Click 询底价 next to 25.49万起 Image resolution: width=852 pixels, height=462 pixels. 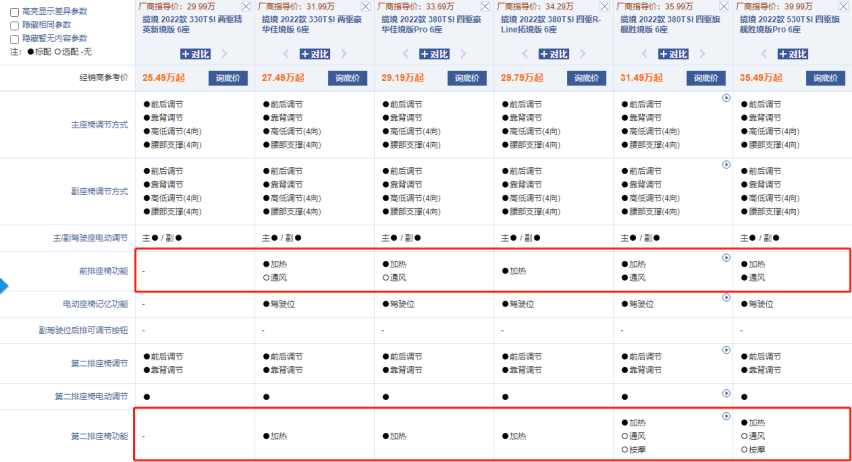coord(228,78)
